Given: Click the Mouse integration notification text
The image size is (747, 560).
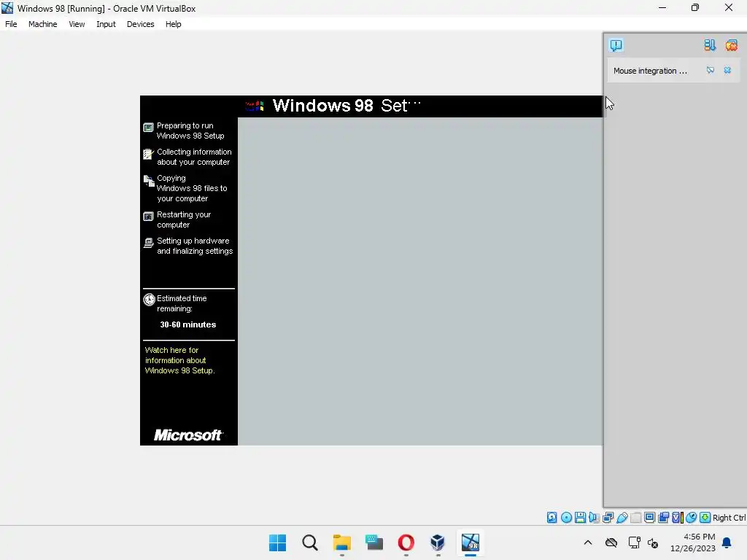Looking at the screenshot, I should click(650, 71).
